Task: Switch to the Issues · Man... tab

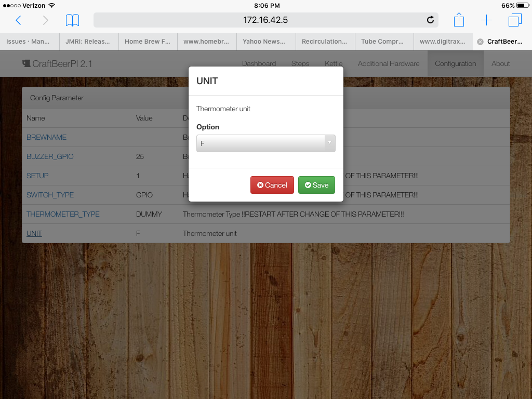Action: 30,42
